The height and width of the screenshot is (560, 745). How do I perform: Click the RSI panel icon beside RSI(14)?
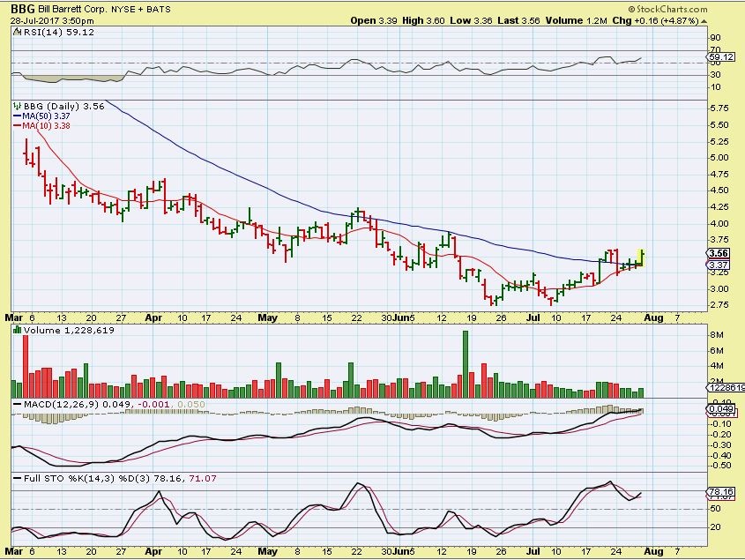click(17, 34)
